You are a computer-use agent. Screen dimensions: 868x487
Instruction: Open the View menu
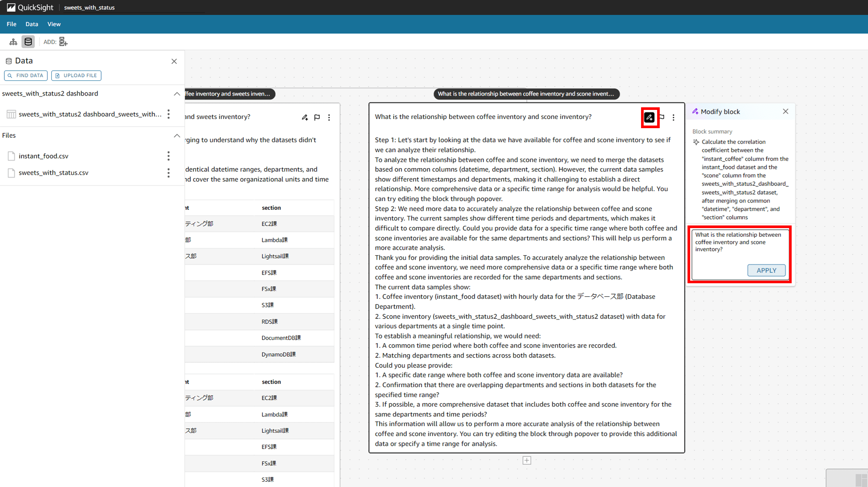tap(54, 24)
